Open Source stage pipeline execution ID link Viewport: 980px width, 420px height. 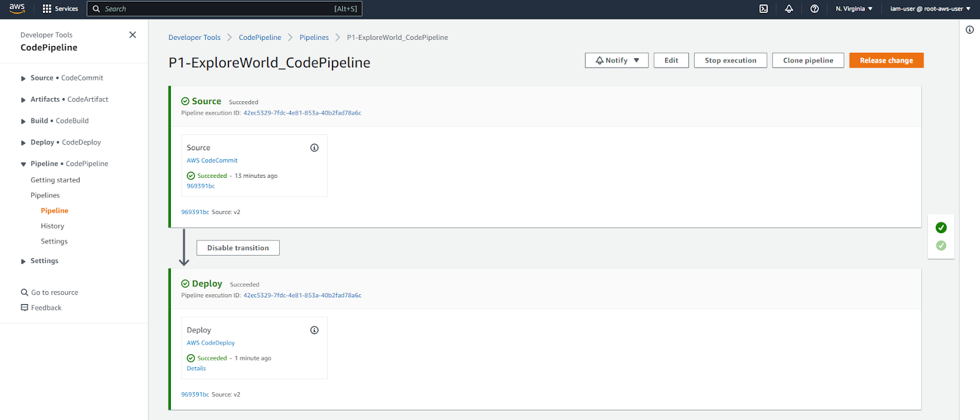[303, 113]
